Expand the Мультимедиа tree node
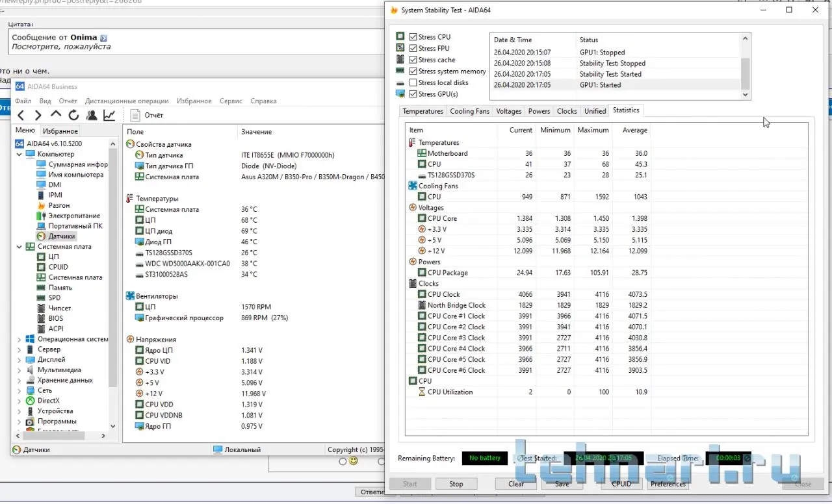The image size is (832, 504). 19,370
